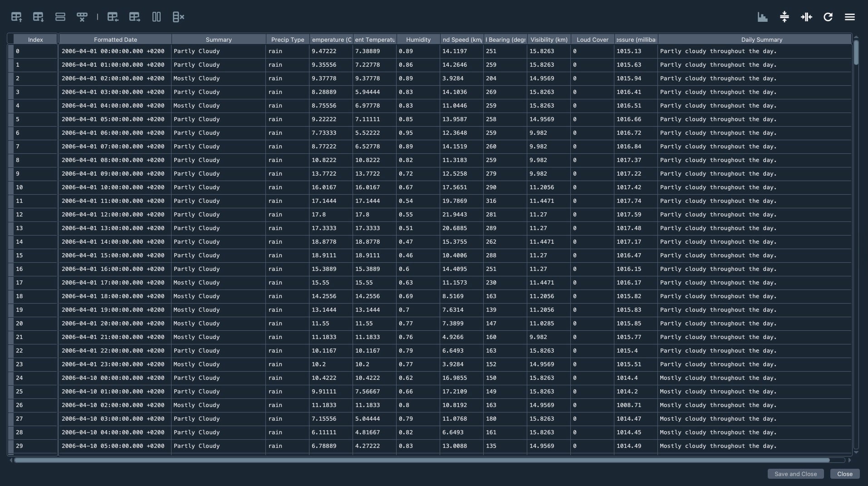This screenshot has height=486, width=868.
Task: Fit column widths with horizontal compress icon
Action: [806, 17]
